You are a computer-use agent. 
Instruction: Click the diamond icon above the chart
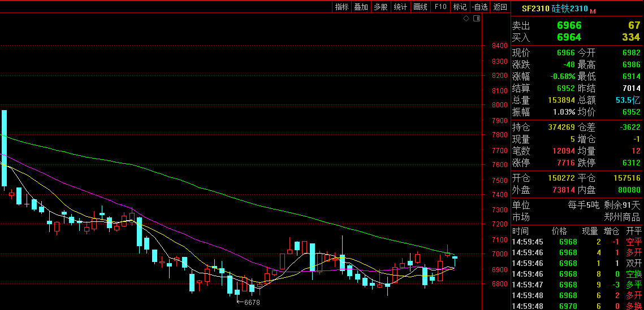466,19
